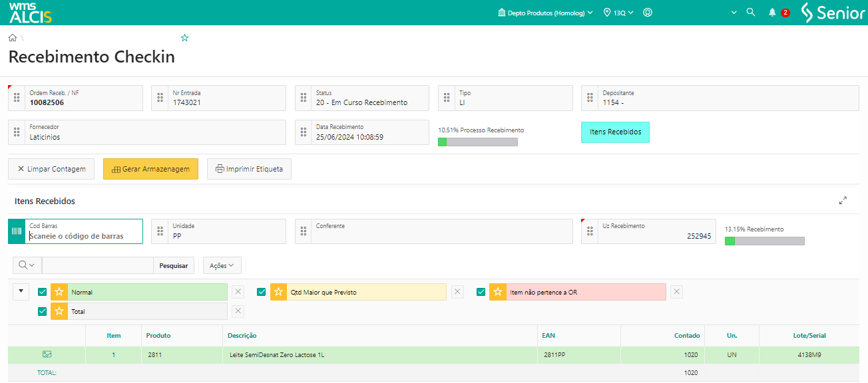Click grip icon of Unidade field

pos(160,231)
